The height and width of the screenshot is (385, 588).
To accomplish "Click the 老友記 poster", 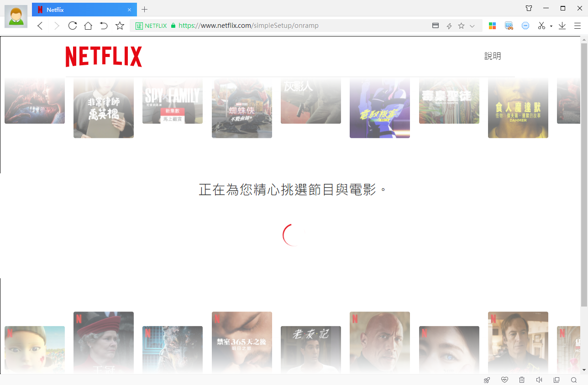I will pyautogui.click(x=311, y=350).
